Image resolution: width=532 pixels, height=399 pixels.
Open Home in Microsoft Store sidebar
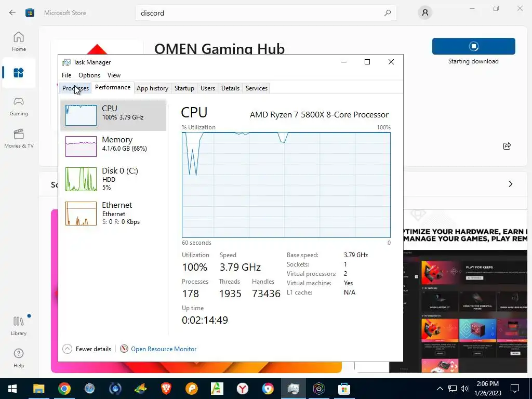pos(19,42)
